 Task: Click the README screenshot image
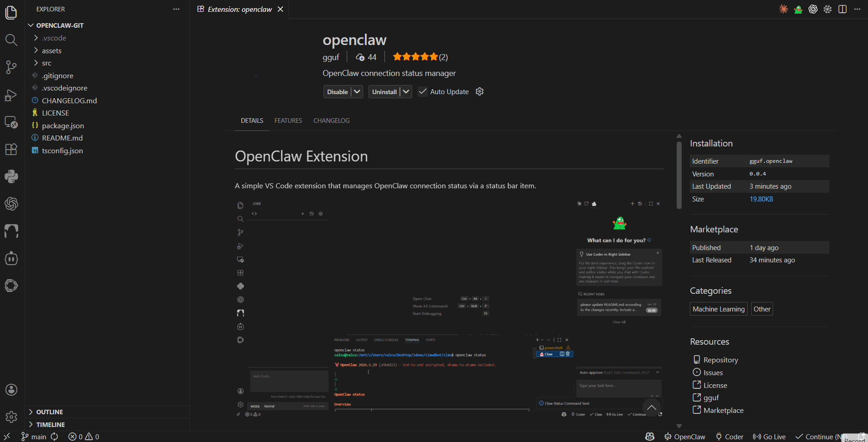pyautogui.click(x=449, y=308)
